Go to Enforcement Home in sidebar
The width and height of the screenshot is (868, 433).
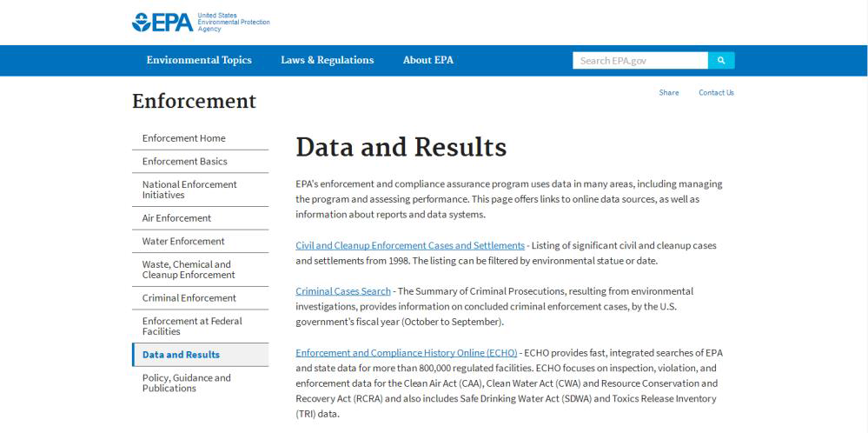click(201, 138)
